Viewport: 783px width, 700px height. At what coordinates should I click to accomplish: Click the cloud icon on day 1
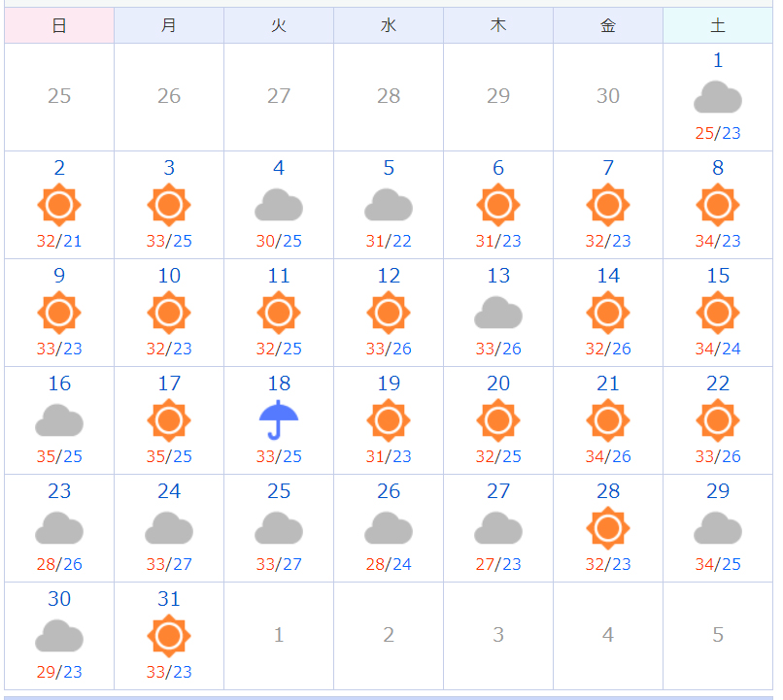718,97
